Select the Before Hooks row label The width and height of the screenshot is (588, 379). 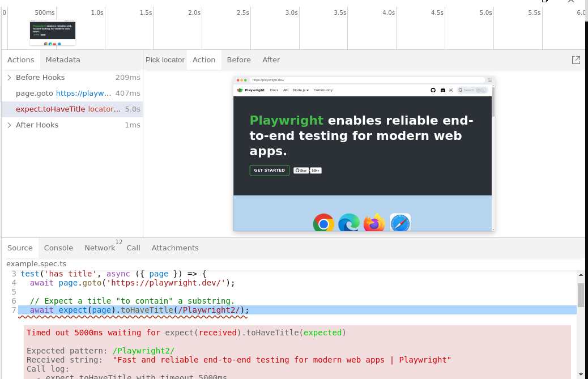click(40, 78)
